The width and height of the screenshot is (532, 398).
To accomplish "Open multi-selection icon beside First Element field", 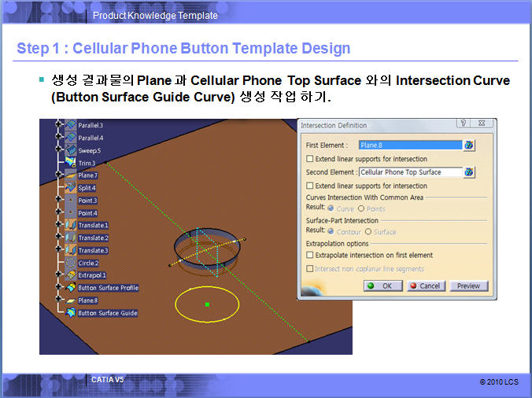I will (x=470, y=145).
